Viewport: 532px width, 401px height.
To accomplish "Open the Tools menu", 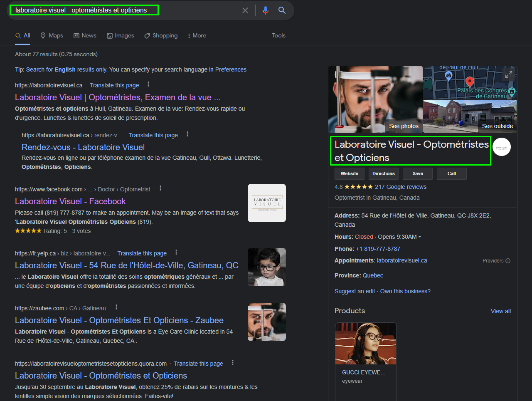I will point(278,35).
